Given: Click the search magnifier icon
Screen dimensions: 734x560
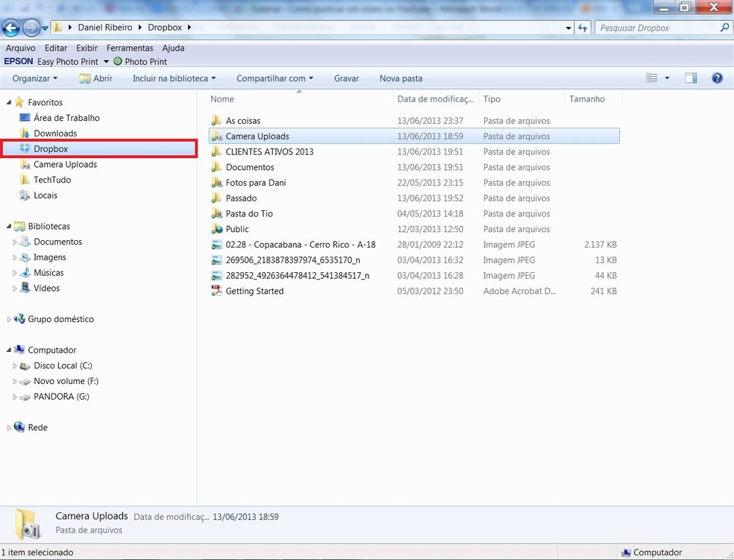Looking at the screenshot, I should coord(724,28).
